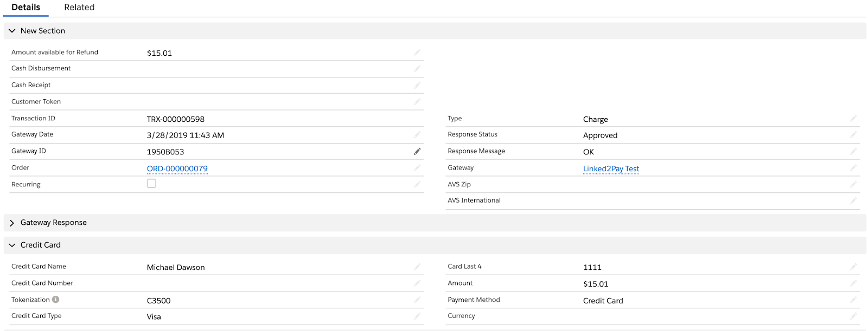Image resolution: width=868 pixels, height=331 pixels.
Task: Expand the Gateway Response section
Action: click(x=12, y=223)
